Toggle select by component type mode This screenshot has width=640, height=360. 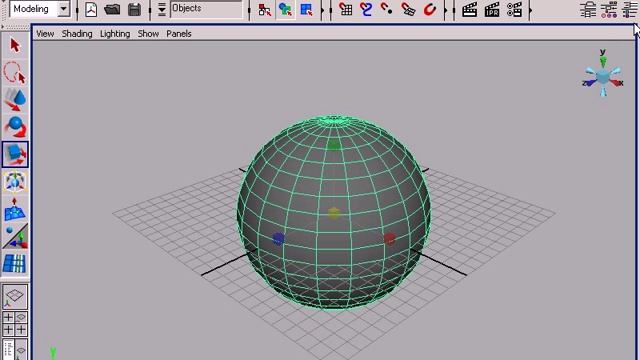(x=306, y=9)
